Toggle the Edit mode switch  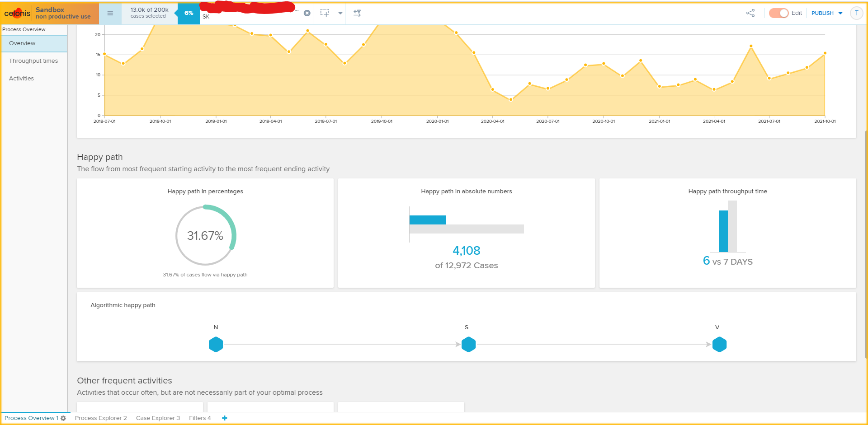coord(778,13)
